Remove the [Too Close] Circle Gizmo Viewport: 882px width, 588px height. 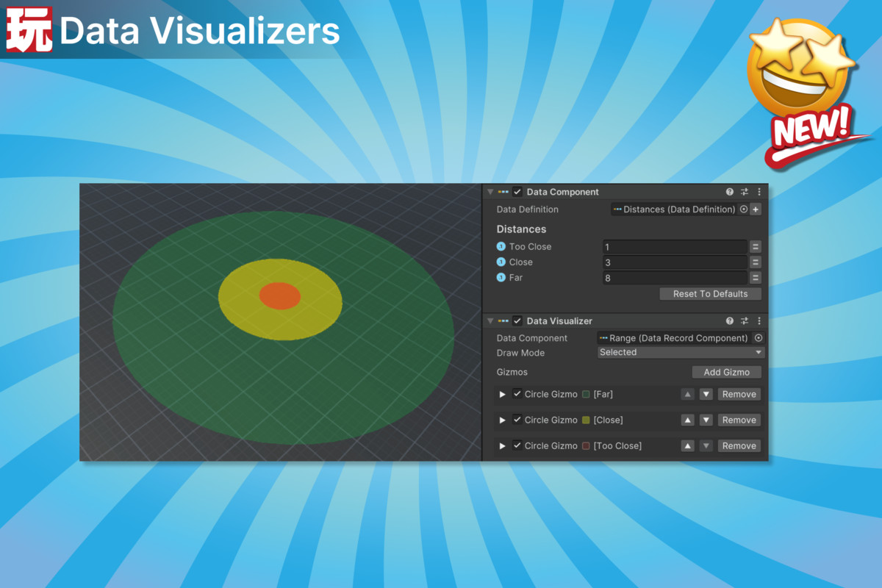(739, 446)
